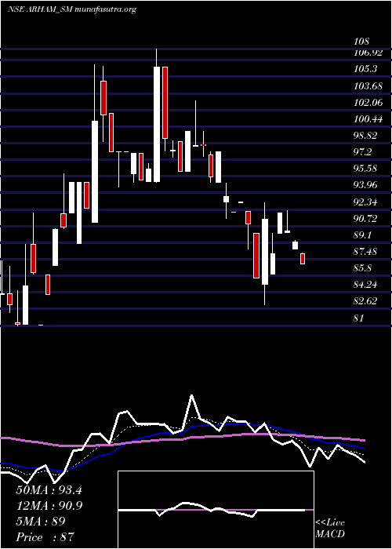Click the 50MA : 93.4 readout
This screenshot has width=392, height=549.
[x=49, y=490]
